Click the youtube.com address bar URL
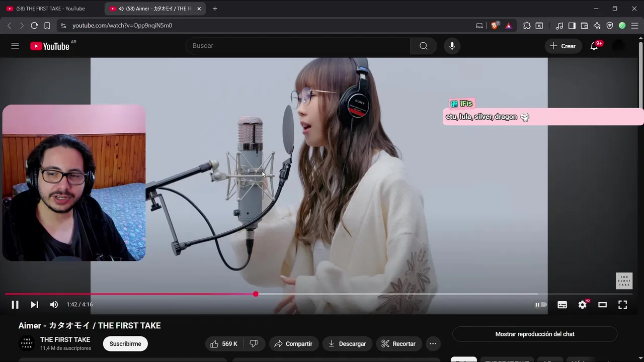Viewport: 644px width, 362px height. coord(122,25)
